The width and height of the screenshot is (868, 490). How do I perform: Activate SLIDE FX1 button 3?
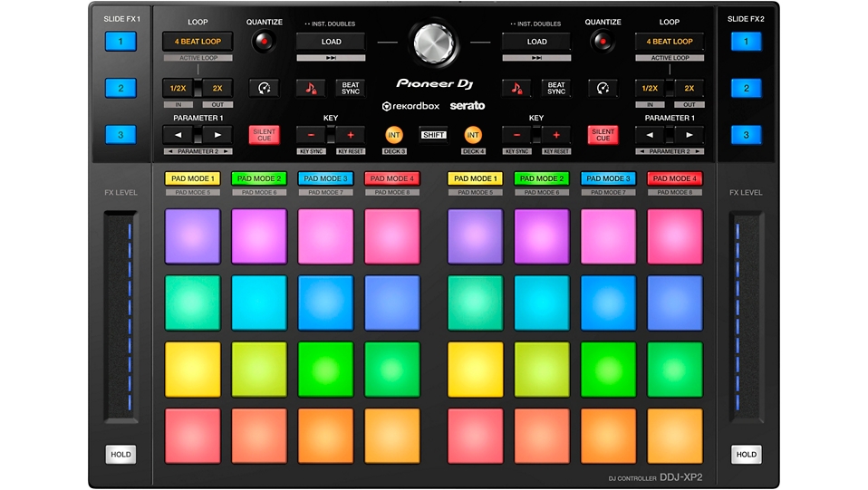[x=121, y=135]
